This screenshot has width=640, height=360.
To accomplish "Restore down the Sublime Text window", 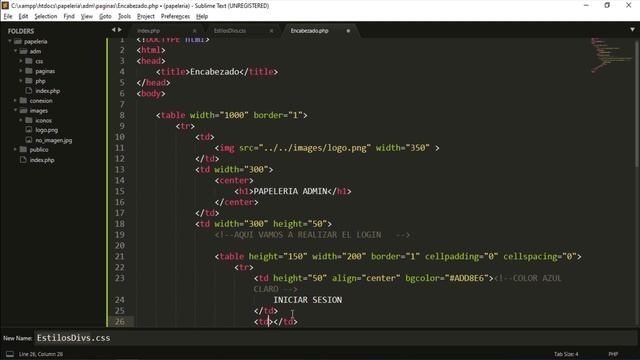I will coord(607,5).
